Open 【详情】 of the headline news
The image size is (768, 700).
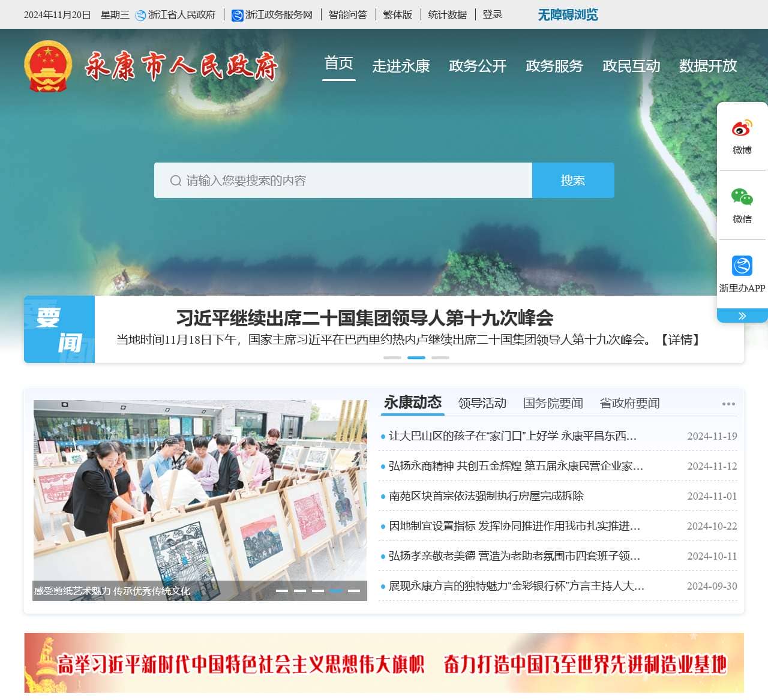(x=680, y=340)
